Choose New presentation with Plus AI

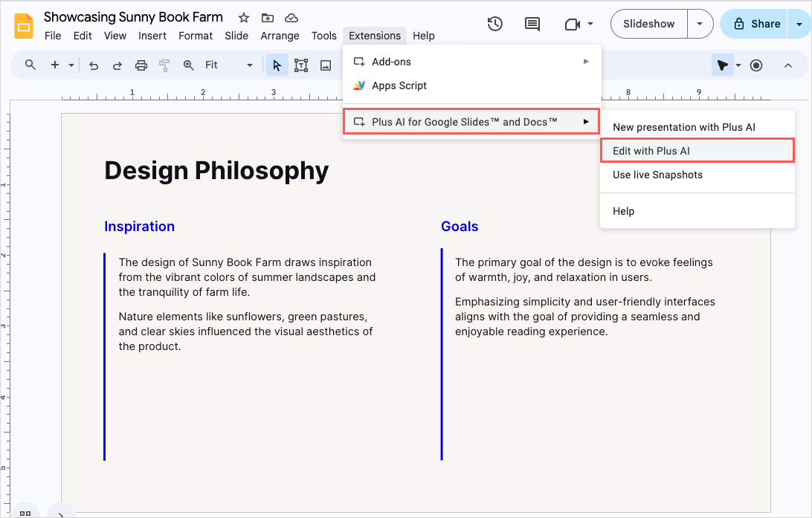click(697, 127)
